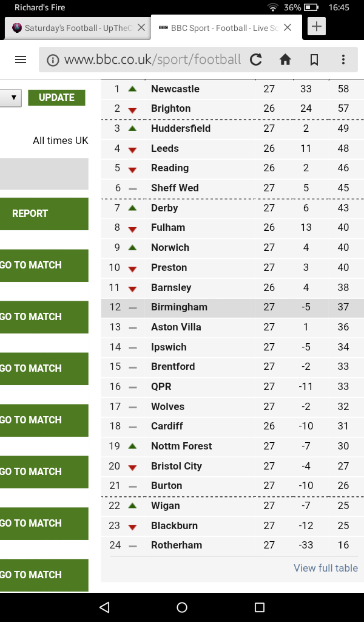This screenshot has width=364, height=622.
Task: Tap the Android recent apps square
Action: (260, 607)
